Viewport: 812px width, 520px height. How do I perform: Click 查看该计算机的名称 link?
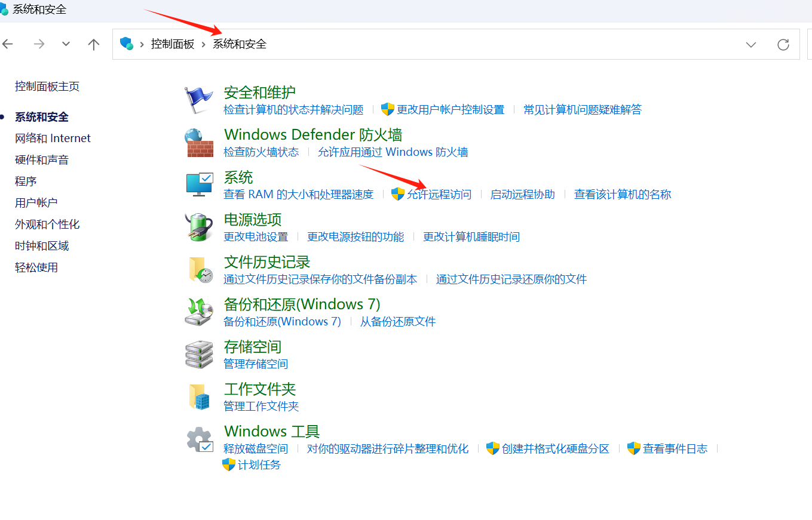click(x=623, y=195)
